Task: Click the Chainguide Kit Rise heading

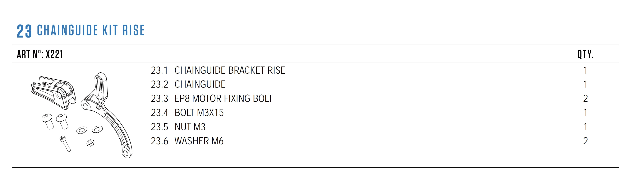Action: [91, 30]
